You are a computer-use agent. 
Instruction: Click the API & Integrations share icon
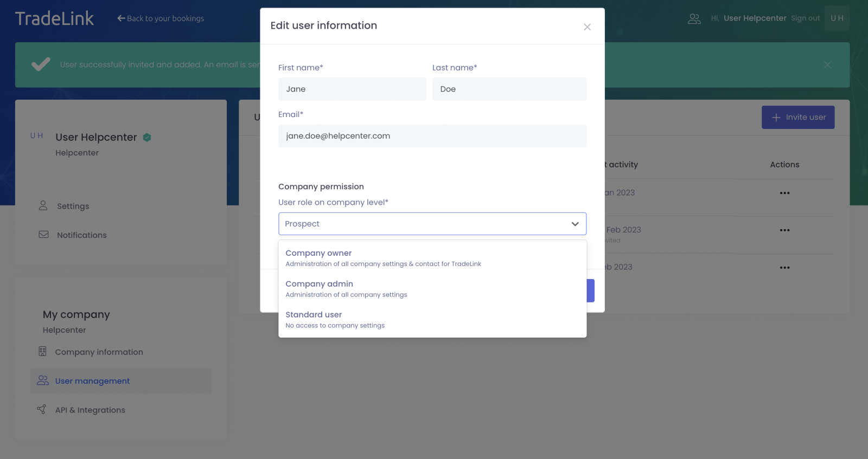(41, 410)
